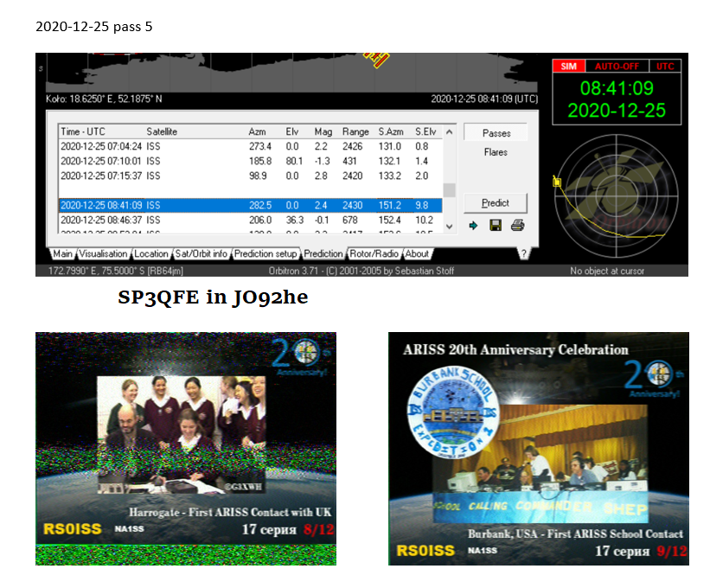Image resolution: width=710 pixels, height=588 pixels.
Task: Select the Flares option
Action: coord(496,152)
